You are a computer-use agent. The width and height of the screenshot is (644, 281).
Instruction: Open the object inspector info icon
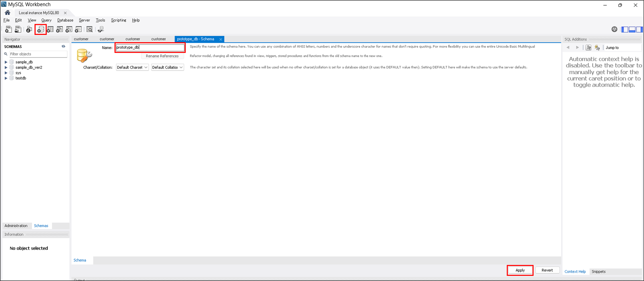[29, 29]
